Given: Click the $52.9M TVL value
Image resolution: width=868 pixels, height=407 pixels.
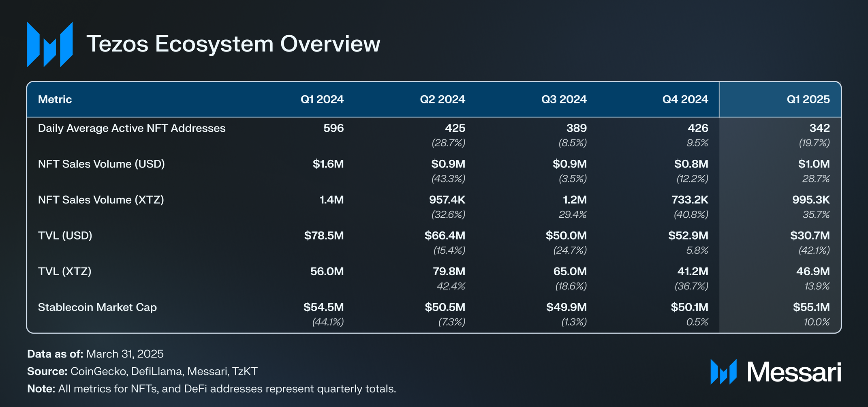Looking at the screenshot, I should click(688, 236).
